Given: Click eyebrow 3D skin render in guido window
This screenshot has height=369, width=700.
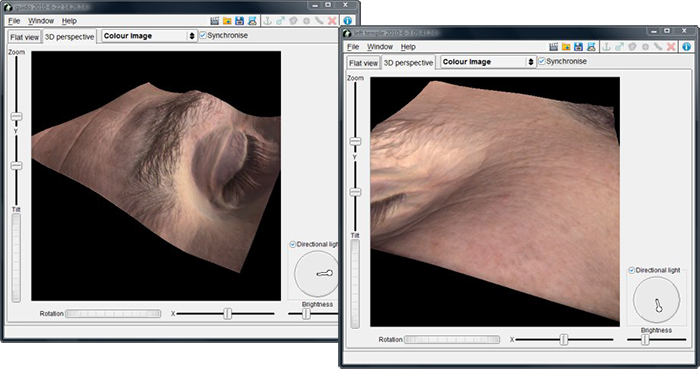Looking at the screenshot, I should 156,176.
